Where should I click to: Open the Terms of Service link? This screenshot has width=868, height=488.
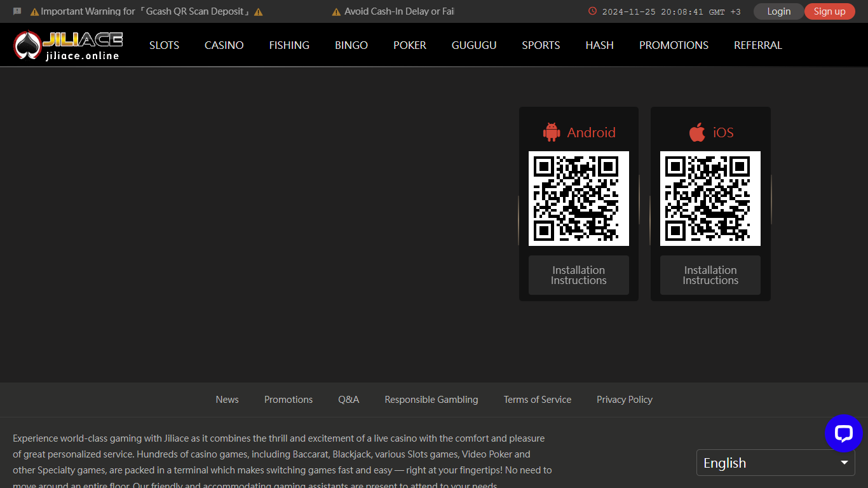[538, 400]
